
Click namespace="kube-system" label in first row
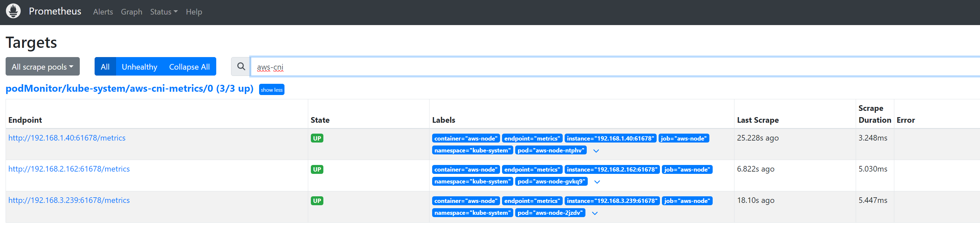(472, 150)
